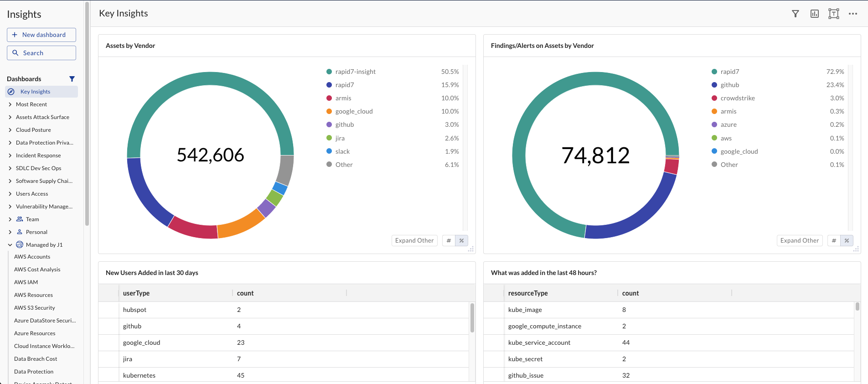Click the Team people icon

tap(20, 219)
